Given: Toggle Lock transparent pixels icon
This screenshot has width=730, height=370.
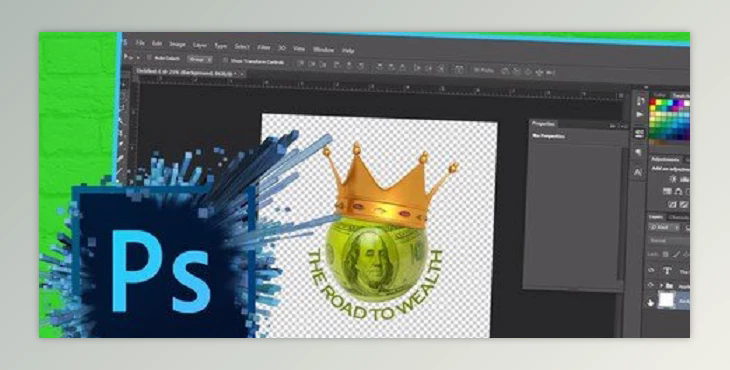Looking at the screenshot, I should pyautogui.click(x=665, y=254).
